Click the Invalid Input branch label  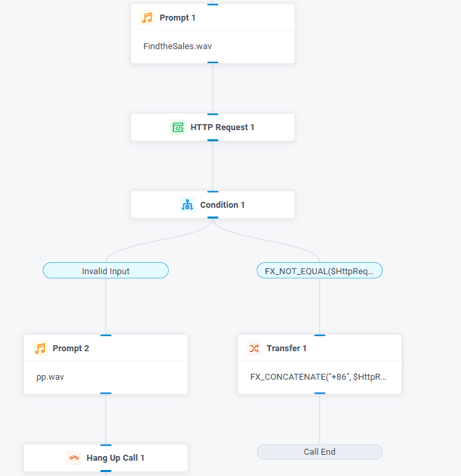coord(106,270)
